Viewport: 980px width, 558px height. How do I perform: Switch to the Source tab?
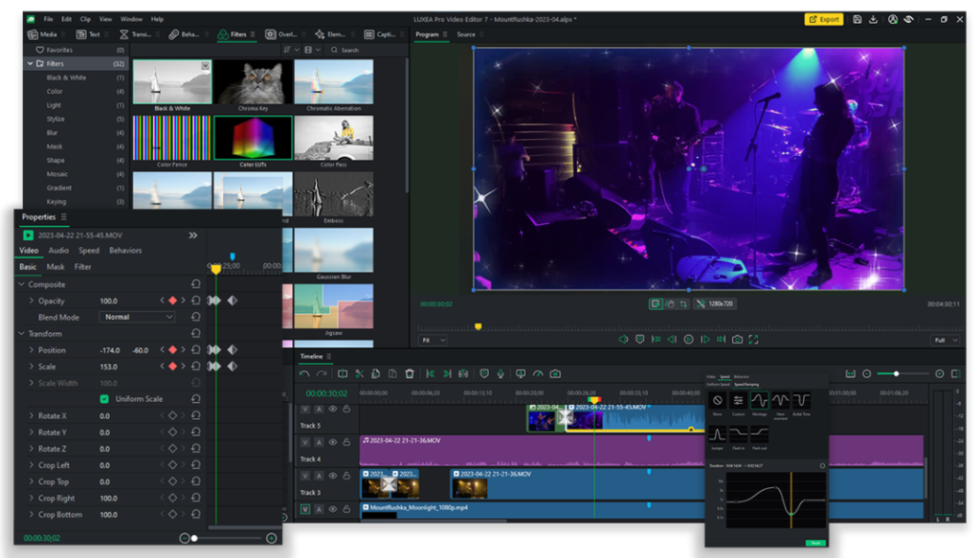point(466,34)
